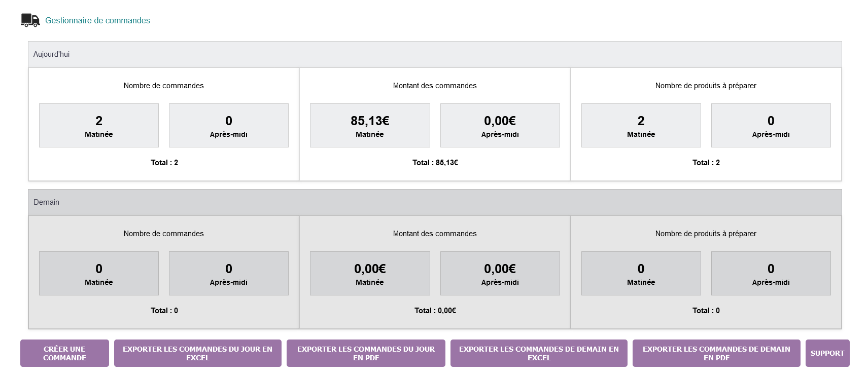Click today's Total : 85,13€ label
Image resolution: width=868 pixels, height=377 pixels.
435,163
